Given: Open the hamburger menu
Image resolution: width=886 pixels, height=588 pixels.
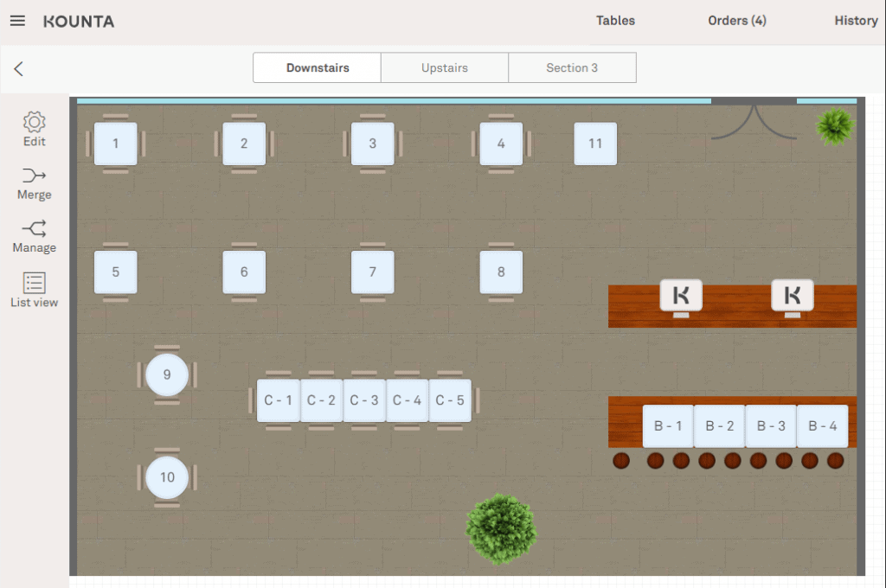Looking at the screenshot, I should click(17, 21).
